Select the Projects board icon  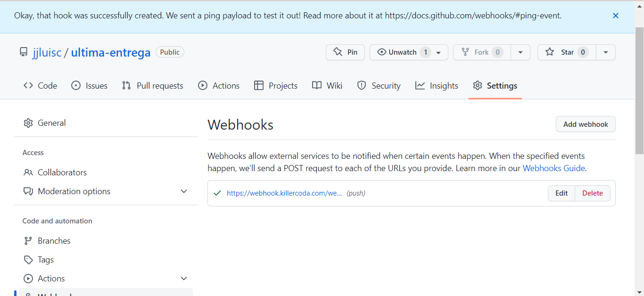coord(259,85)
